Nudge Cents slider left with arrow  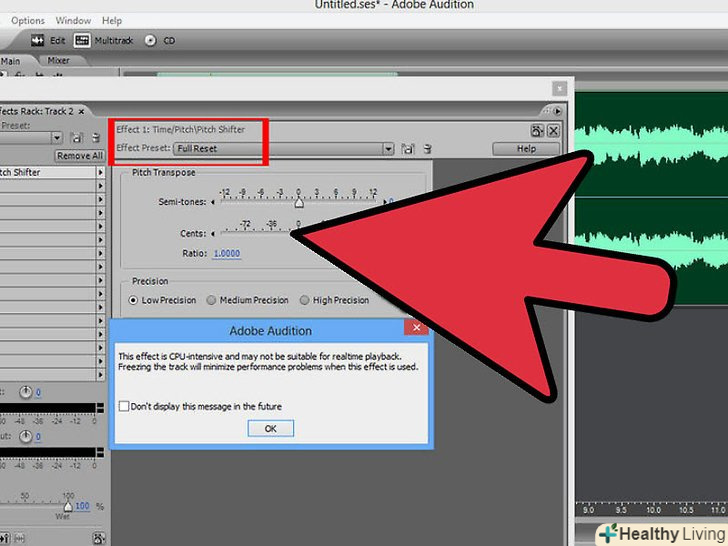point(213,234)
